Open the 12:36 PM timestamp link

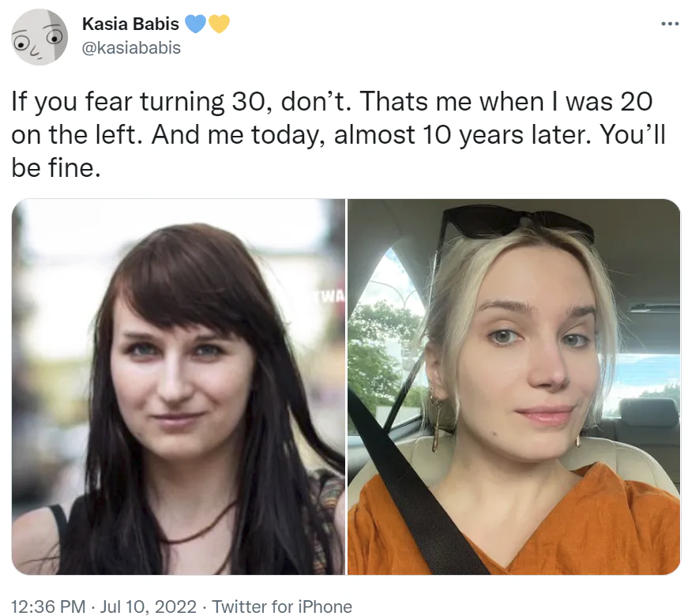click(48, 607)
